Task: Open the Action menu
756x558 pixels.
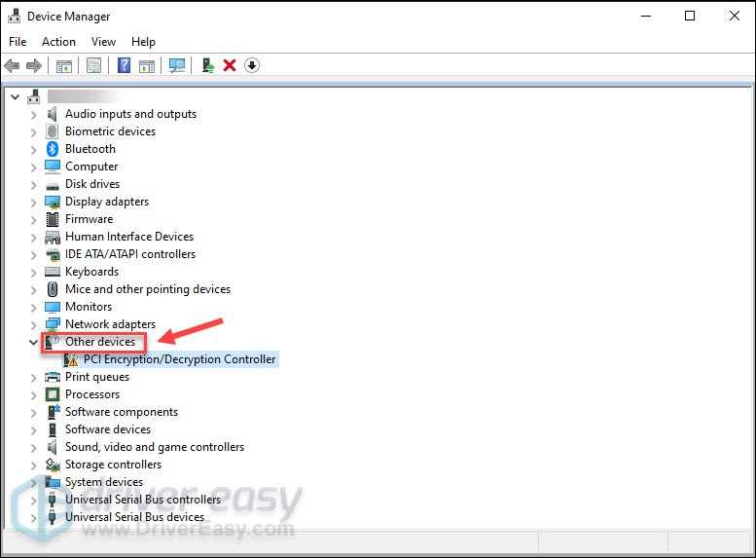Action: coord(58,42)
